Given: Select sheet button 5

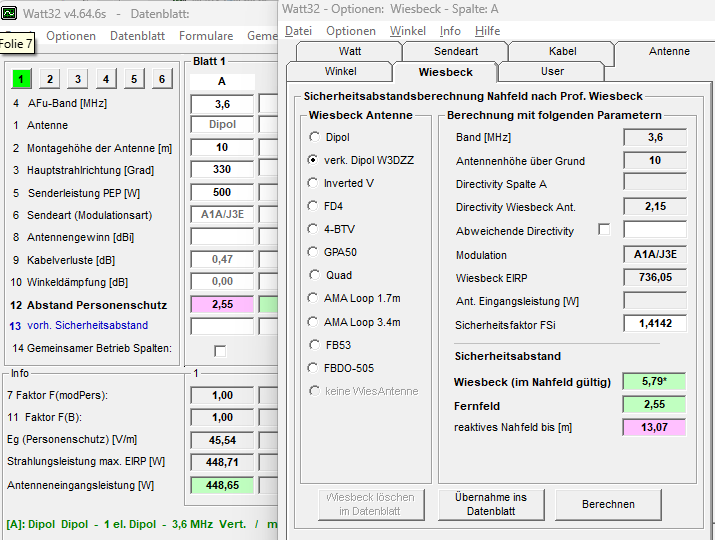Looking at the screenshot, I should tap(134, 79).
